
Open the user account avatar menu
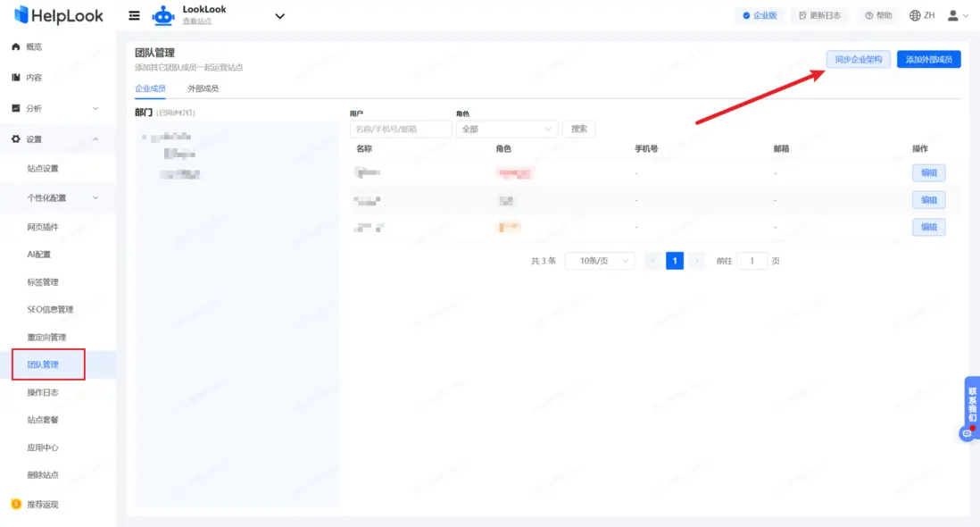point(958,15)
